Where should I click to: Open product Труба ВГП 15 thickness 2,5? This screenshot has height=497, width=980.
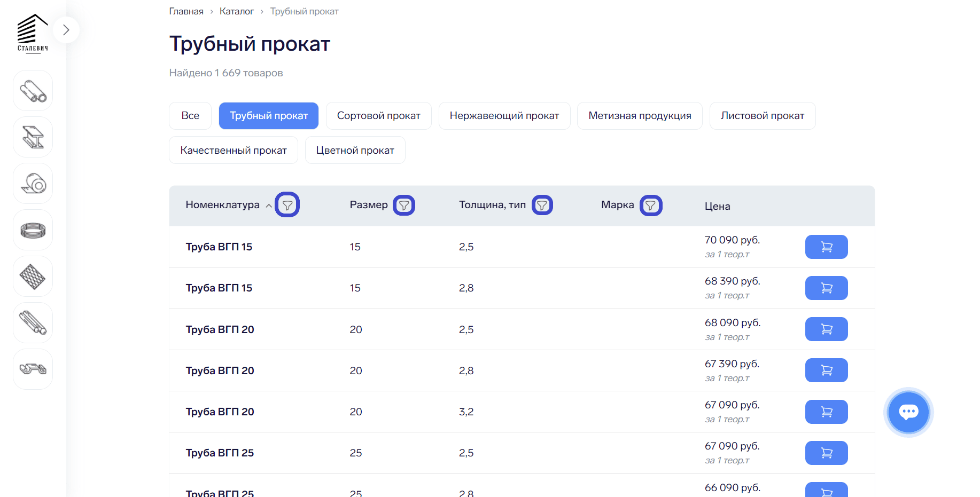219,247
